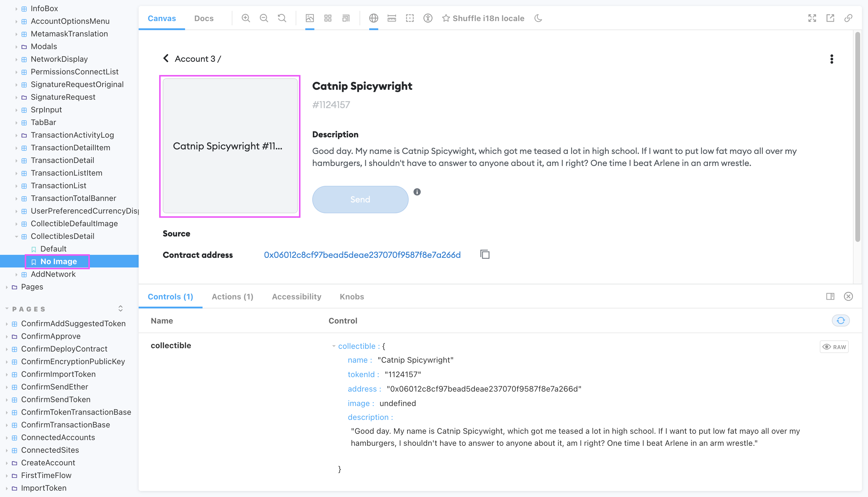Click the Send info icon

(x=417, y=192)
